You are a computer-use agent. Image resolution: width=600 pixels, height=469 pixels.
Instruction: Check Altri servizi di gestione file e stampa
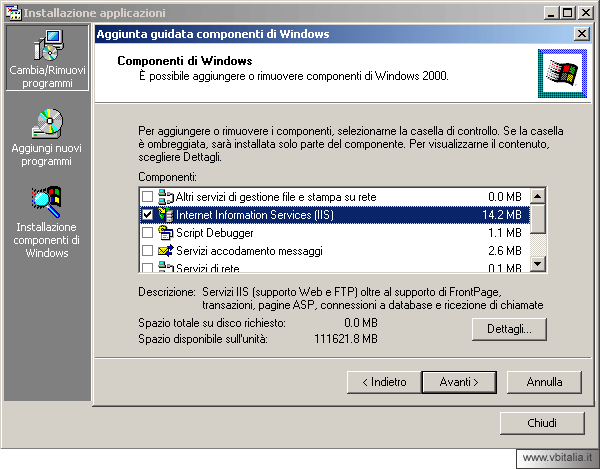tap(147, 197)
